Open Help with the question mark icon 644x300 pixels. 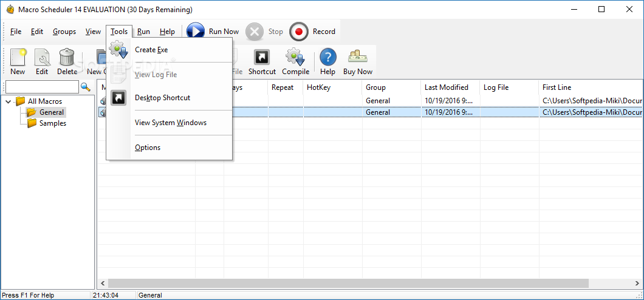(x=327, y=58)
